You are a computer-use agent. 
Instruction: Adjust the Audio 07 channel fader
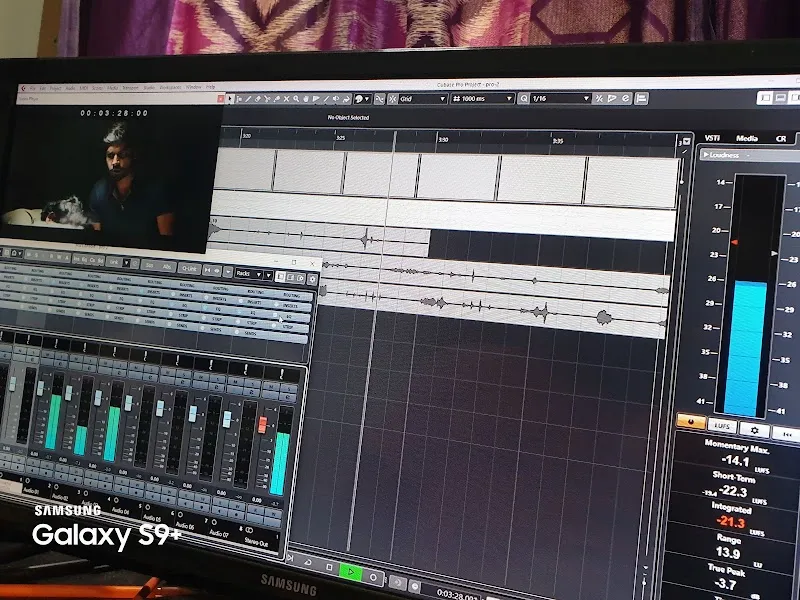coord(227,418)
